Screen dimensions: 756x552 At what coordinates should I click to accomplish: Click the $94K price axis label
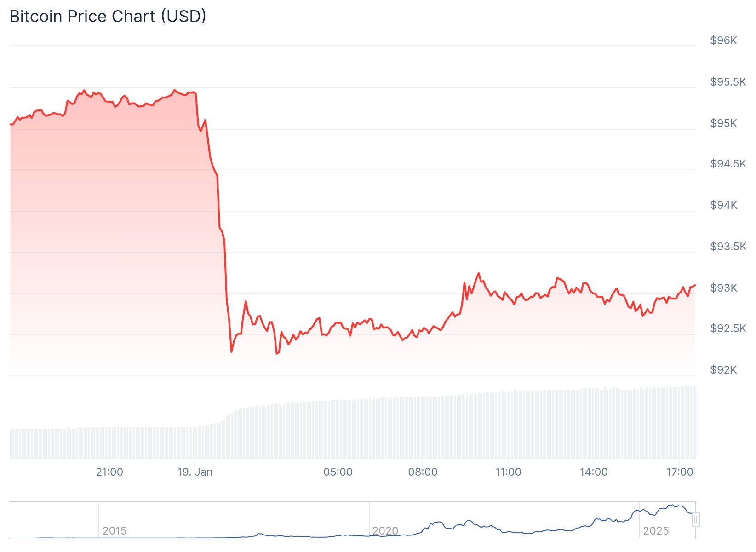tap(723, 205)
